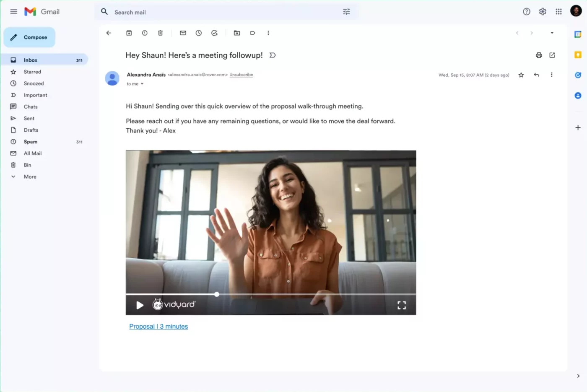Go to newer conversation arrow
The width and height of the screenshot is (587, 392).
(x=517, y=33)
